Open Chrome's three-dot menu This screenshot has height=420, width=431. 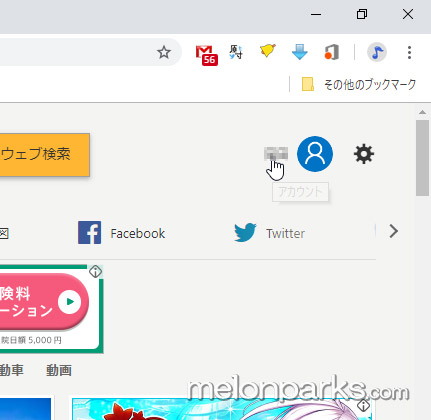coord(409,52)
